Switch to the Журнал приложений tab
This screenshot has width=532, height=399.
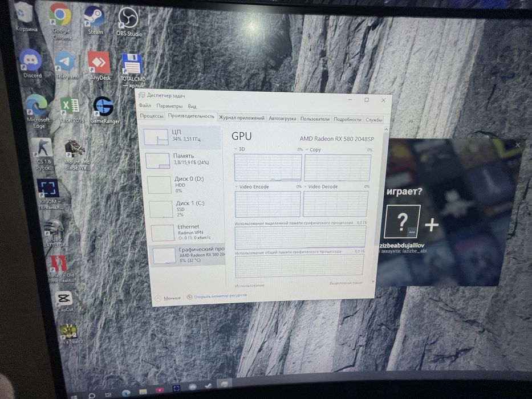(242, 118)
